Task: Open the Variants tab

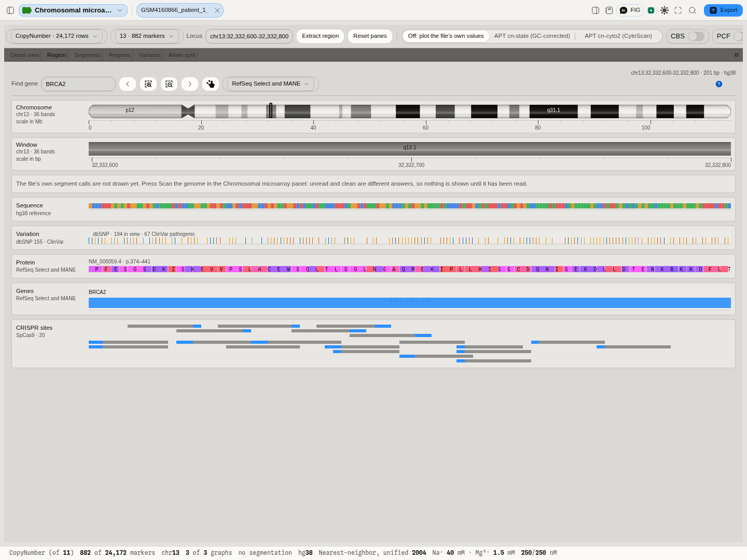Action: click(x=149, y=55)
